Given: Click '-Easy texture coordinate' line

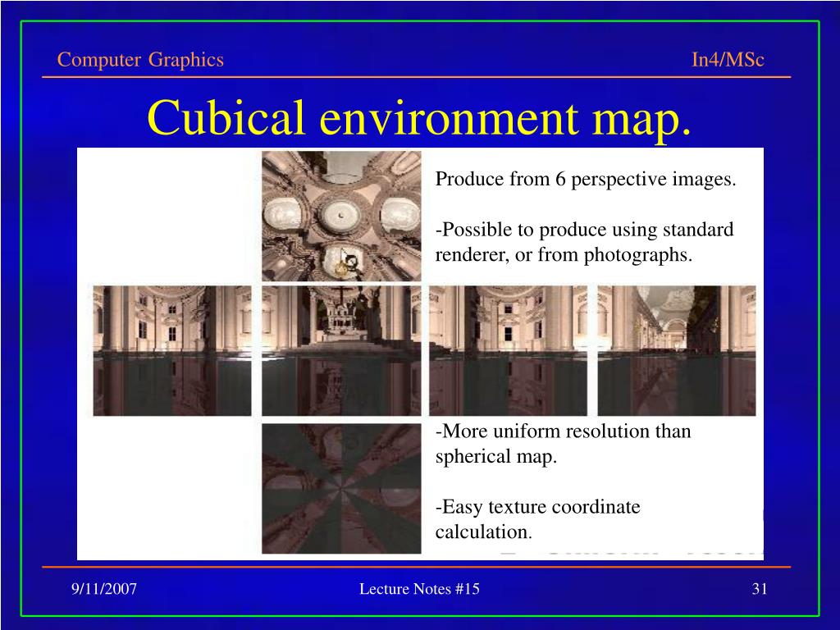Looking at the screenshot, I should click(538, 507).
